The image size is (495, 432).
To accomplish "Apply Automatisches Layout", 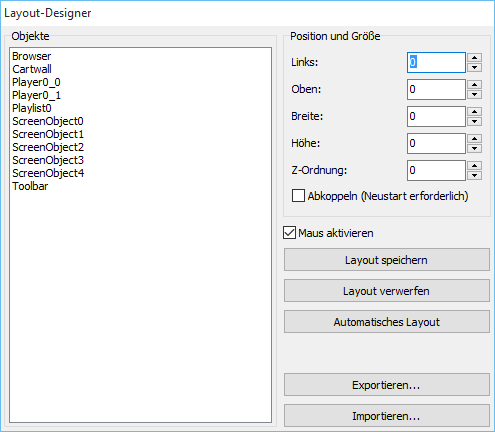I will pos(387,322).
